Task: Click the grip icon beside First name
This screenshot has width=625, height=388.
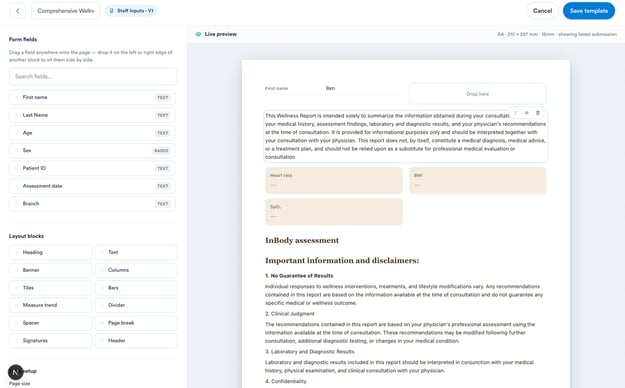Action: 16,97
